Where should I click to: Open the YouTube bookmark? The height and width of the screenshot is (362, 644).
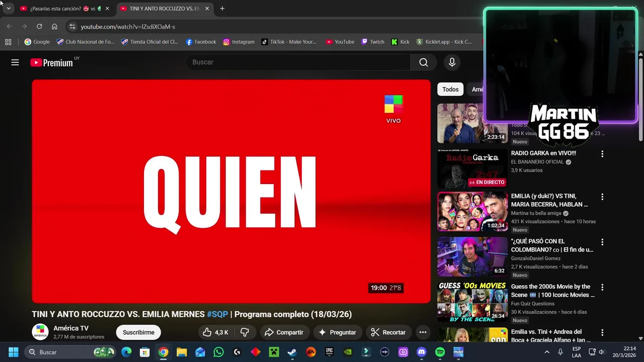tap(340, 42)
